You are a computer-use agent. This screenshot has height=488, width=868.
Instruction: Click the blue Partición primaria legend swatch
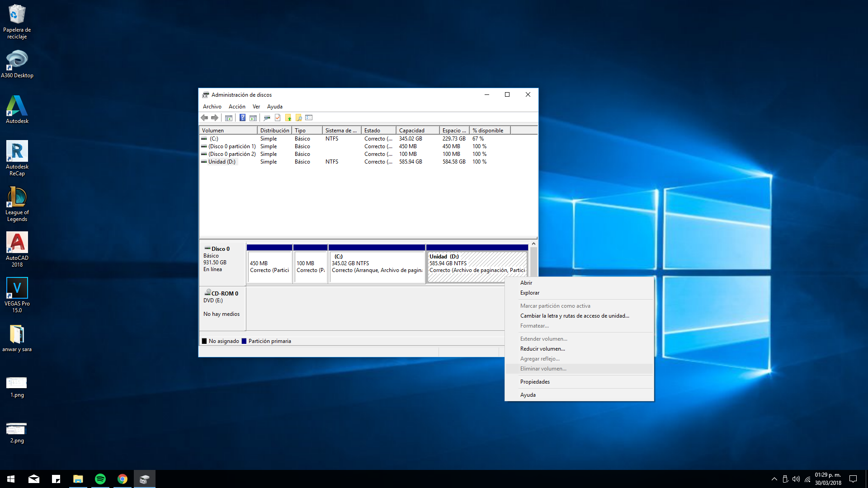tap(244, 341)
